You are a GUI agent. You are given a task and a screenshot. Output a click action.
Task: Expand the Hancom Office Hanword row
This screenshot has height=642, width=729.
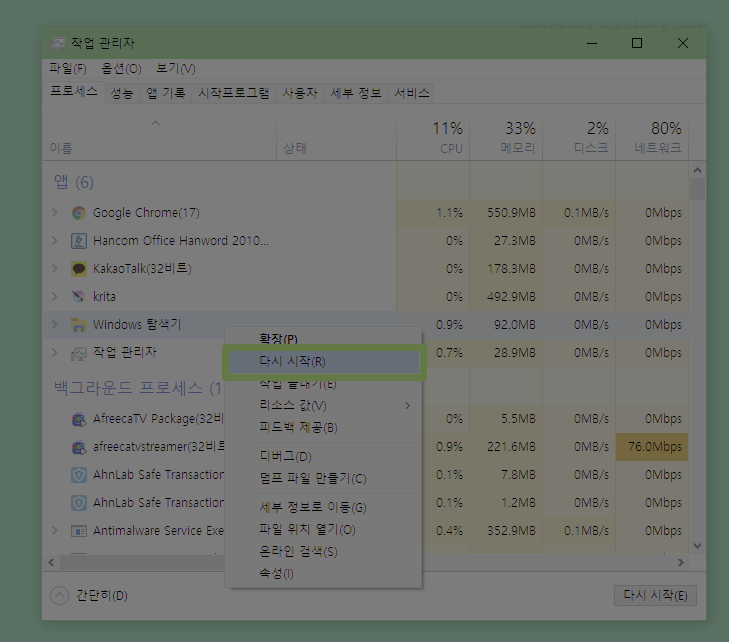point(54,241)
